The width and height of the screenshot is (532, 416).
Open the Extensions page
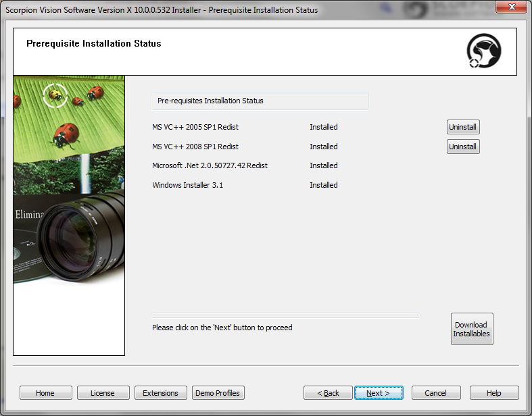(160, 393)
